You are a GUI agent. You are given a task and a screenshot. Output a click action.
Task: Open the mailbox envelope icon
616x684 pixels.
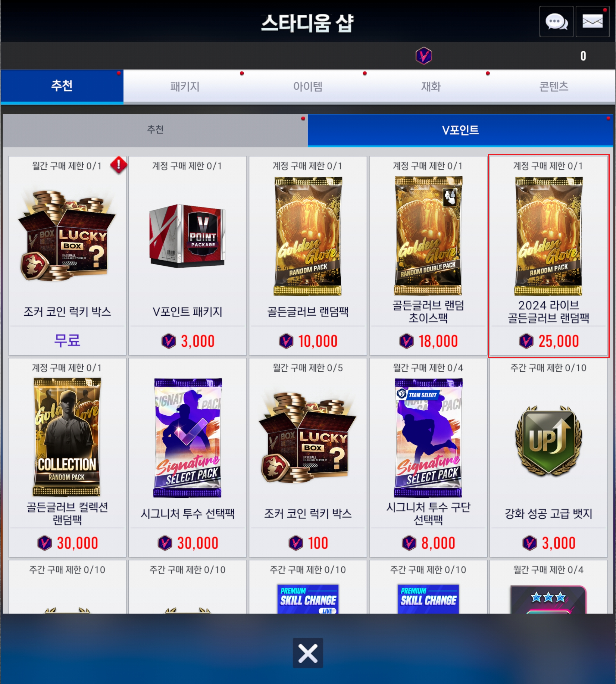592,22
